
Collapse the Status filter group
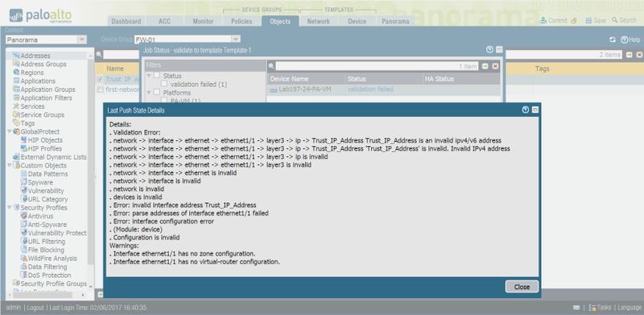click(x=149, y=76)
